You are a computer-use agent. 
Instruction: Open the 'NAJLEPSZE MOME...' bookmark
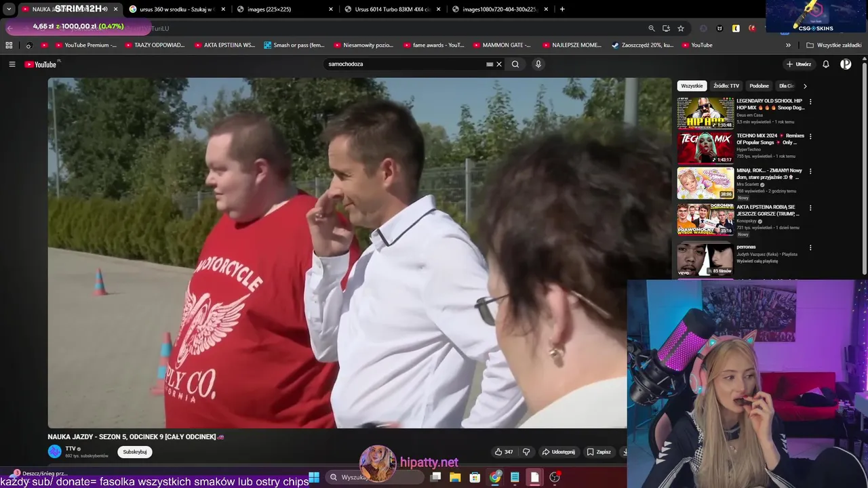point(572,45)
